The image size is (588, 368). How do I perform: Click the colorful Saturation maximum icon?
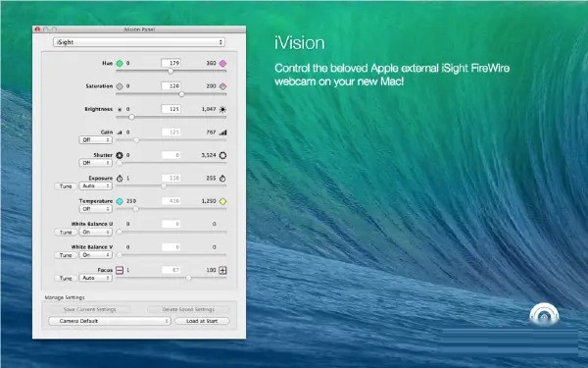222,86
